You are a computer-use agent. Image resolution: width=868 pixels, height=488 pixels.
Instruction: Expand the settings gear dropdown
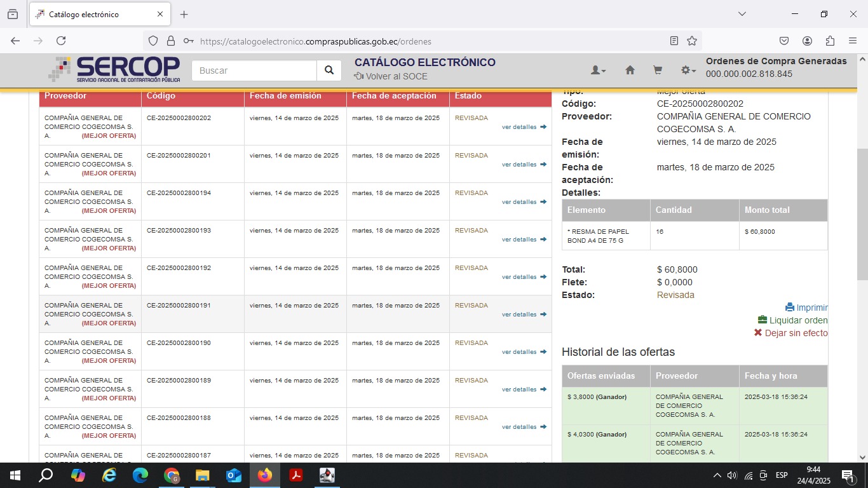point(688,71)
